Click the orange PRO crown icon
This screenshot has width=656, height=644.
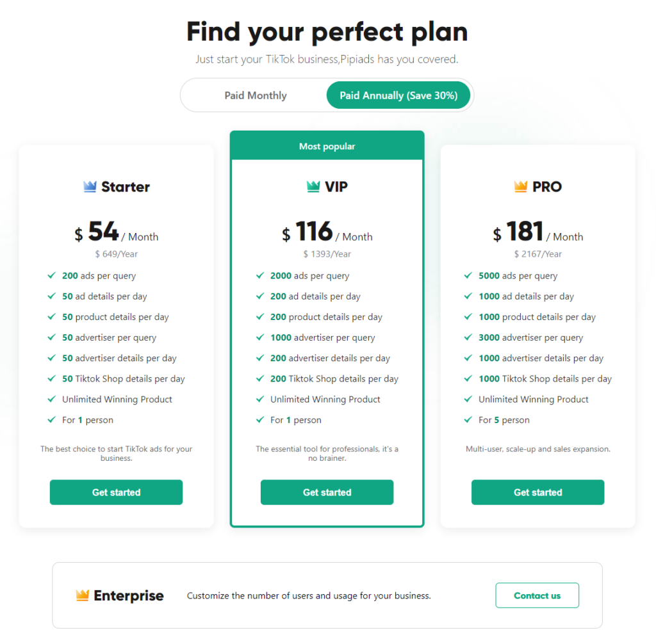pos(521,186)
